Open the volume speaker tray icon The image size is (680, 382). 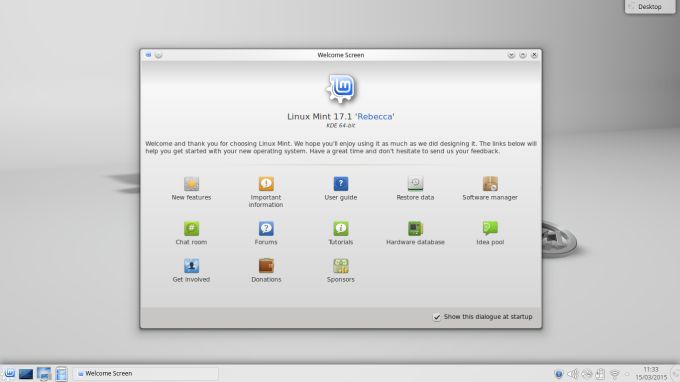click(573, 374)
